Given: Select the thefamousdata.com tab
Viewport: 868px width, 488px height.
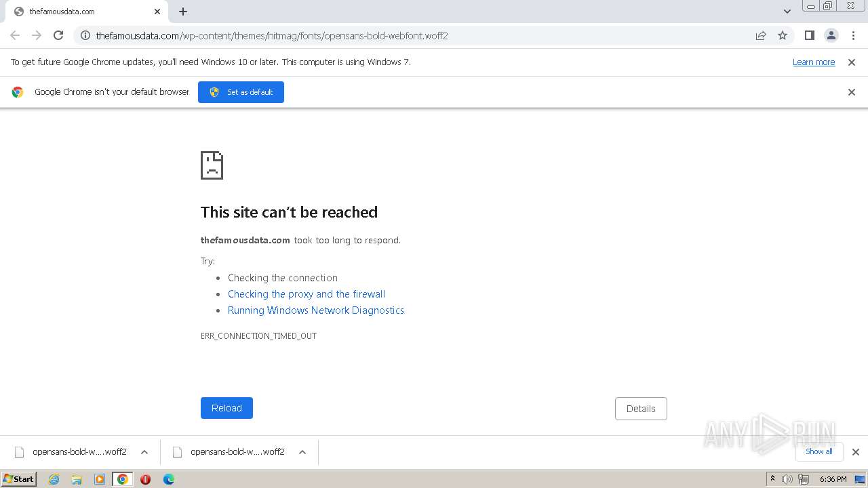Looking at the screenshot, I should tap(81, 12).
